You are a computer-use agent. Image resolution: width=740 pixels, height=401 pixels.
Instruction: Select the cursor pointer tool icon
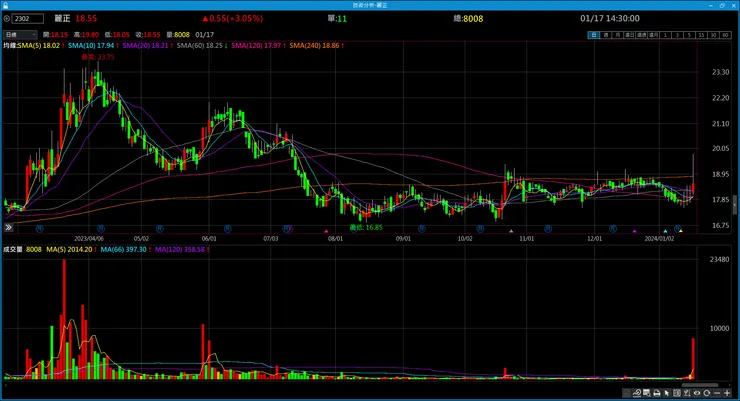point(667,393)
